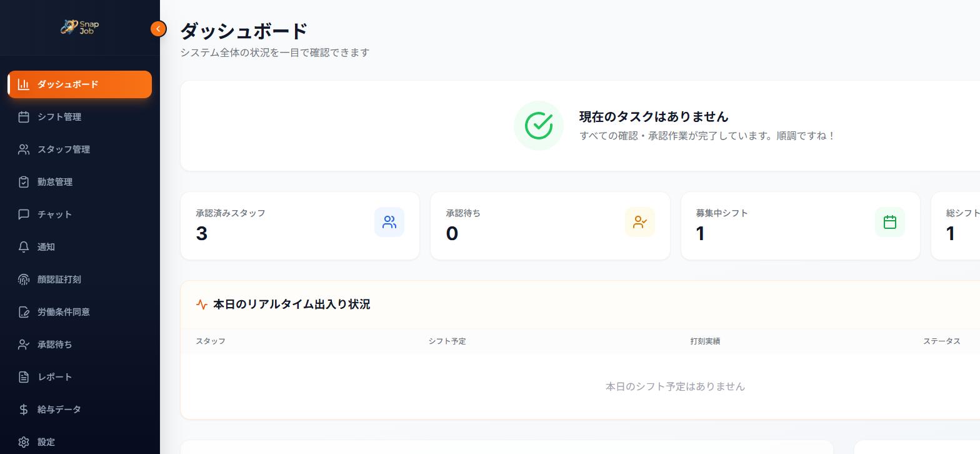Image resolution: width=980 pixels, height=454 pixels.
Task: Click the スタッフ管理 people icon in the sidebar
Action: click(24, 149)
